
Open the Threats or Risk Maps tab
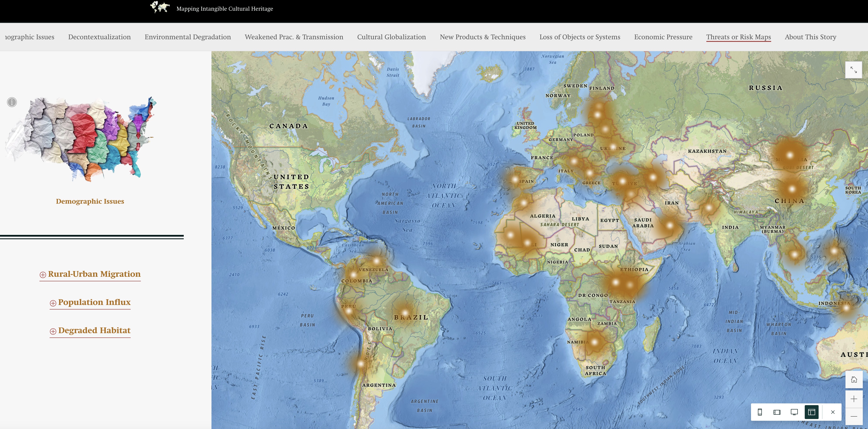738,37
